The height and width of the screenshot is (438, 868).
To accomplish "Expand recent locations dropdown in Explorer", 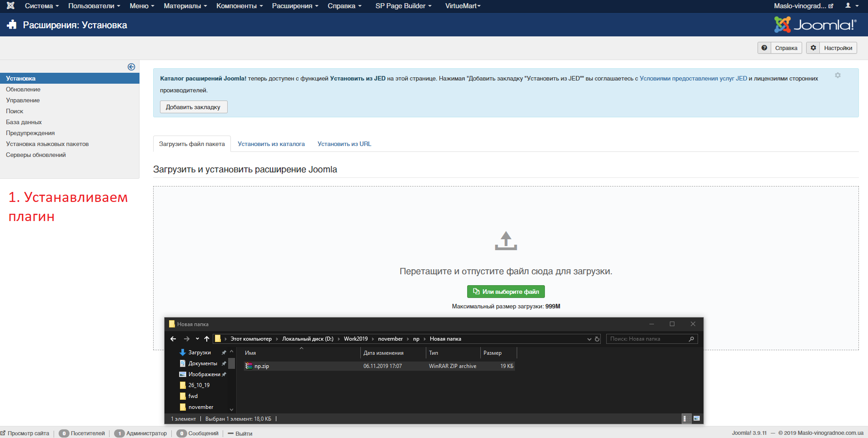I will coord(197,339).
